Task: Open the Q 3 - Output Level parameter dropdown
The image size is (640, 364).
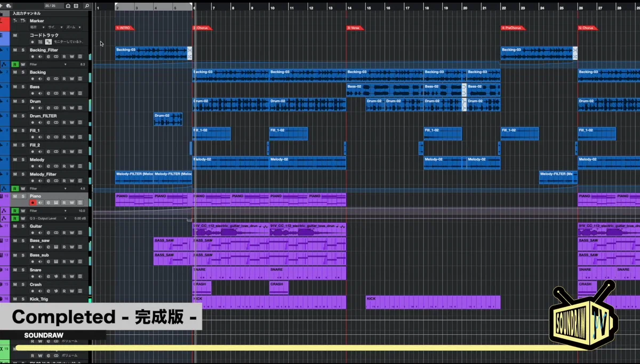Action: point(66,218)
